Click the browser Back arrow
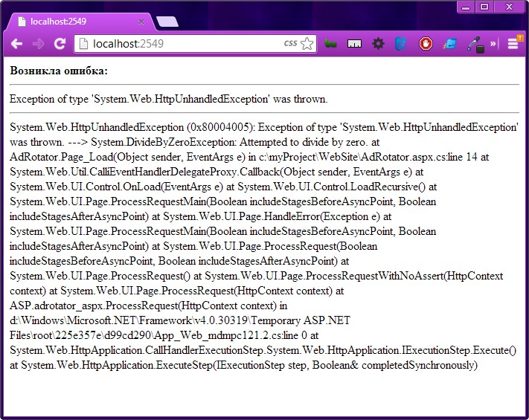The width and height of the screenshot is (529, 420). 16,44
